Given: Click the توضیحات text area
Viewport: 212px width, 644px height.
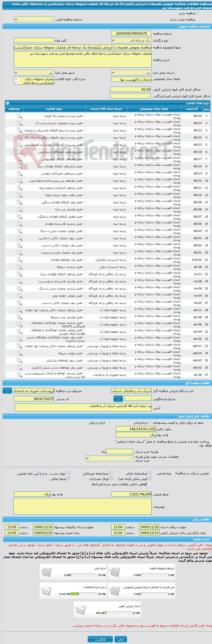Looking at the screenshot, I should 82,506.
